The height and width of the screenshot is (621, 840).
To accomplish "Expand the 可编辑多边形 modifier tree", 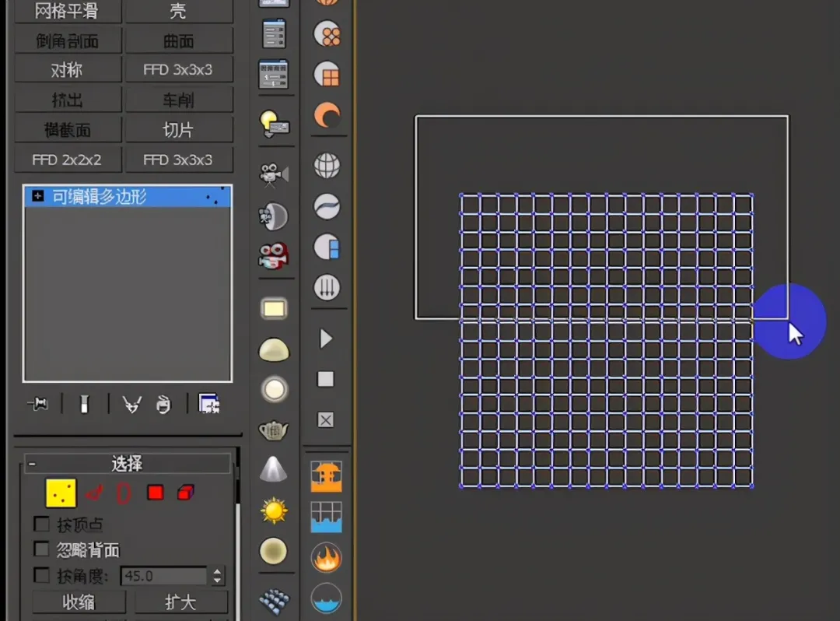I will click(x=37, y=196).
